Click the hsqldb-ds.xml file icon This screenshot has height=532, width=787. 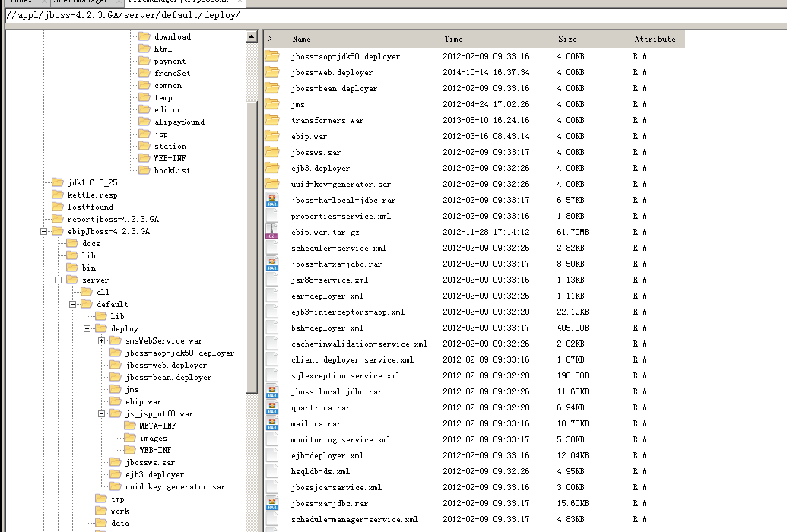[x=272, y=471]
